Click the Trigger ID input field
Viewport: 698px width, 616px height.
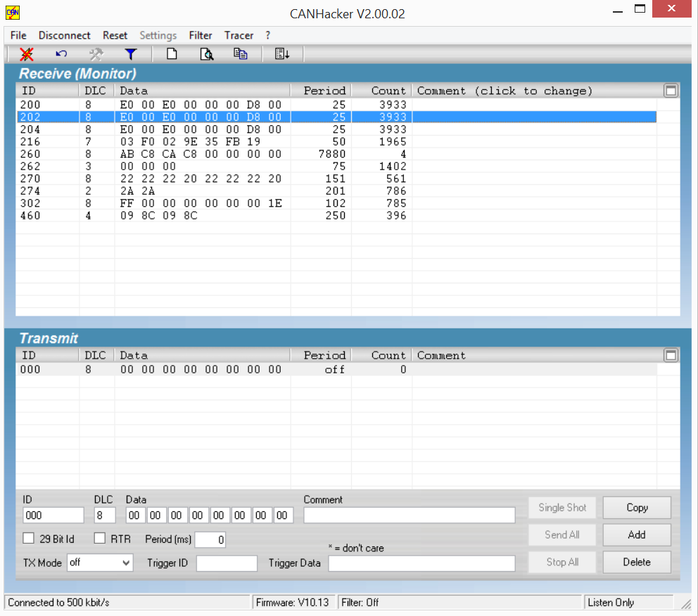click(227, 563)
